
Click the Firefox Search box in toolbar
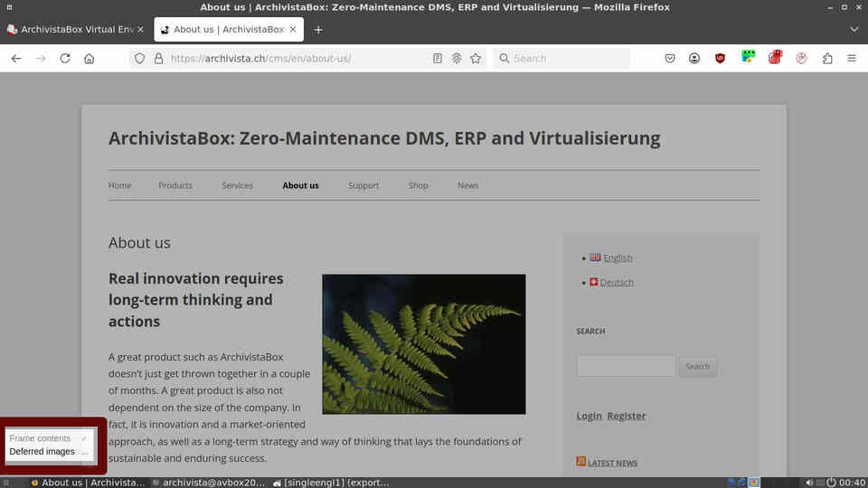[x=561, y=58]
